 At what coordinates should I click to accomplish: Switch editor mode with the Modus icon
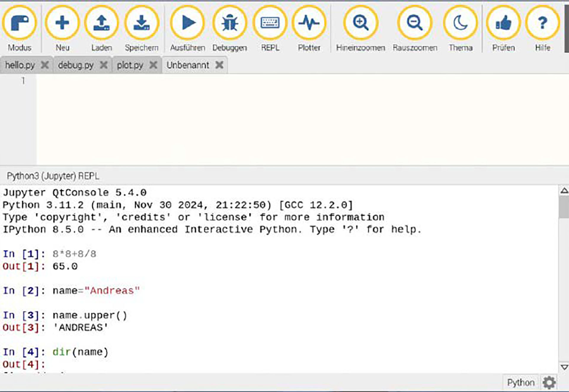(20, 22)
